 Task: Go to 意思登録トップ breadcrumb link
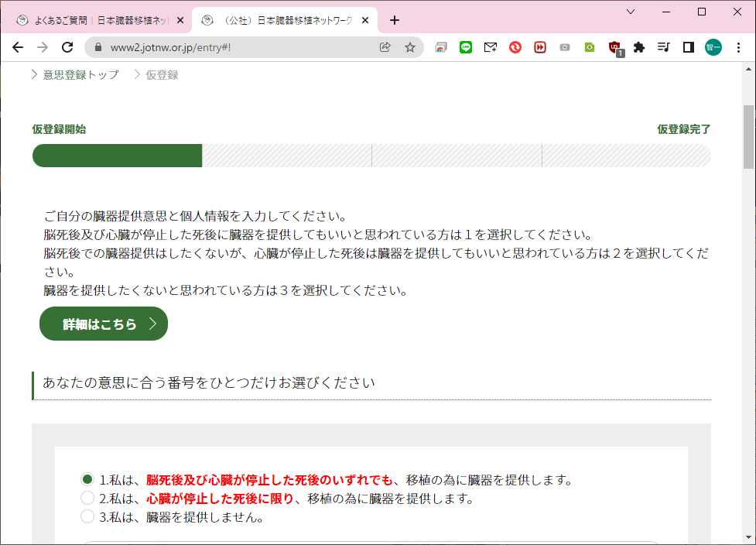click(80, 74)
